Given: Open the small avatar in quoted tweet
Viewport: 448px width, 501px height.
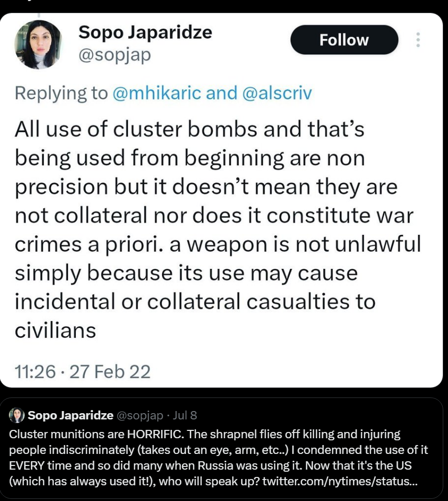Looking at the screenshot, I should coord(17,415).
